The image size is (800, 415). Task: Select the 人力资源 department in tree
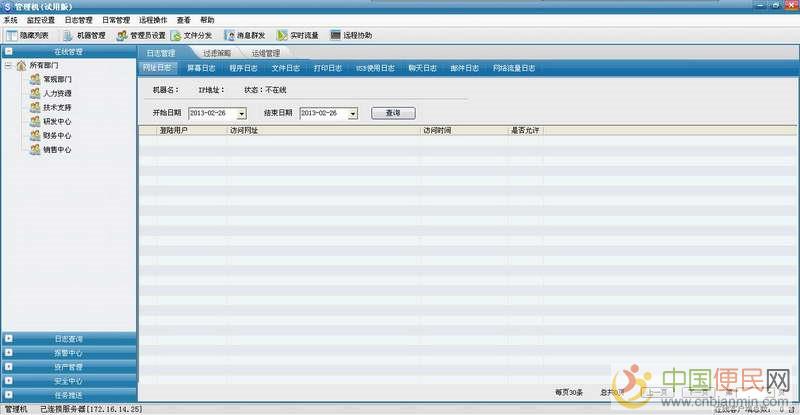[x=57, y=93]
